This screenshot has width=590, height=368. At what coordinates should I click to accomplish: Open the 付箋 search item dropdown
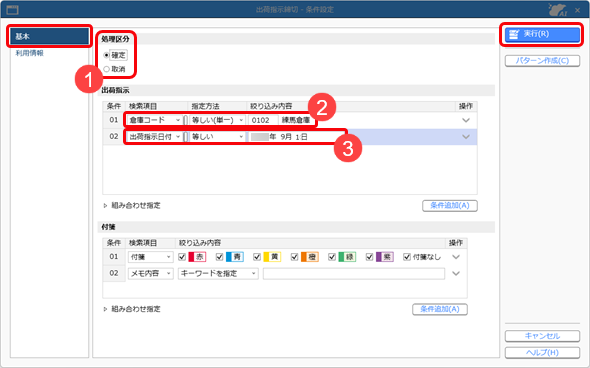pyautogui.click(x=151, y=257)
